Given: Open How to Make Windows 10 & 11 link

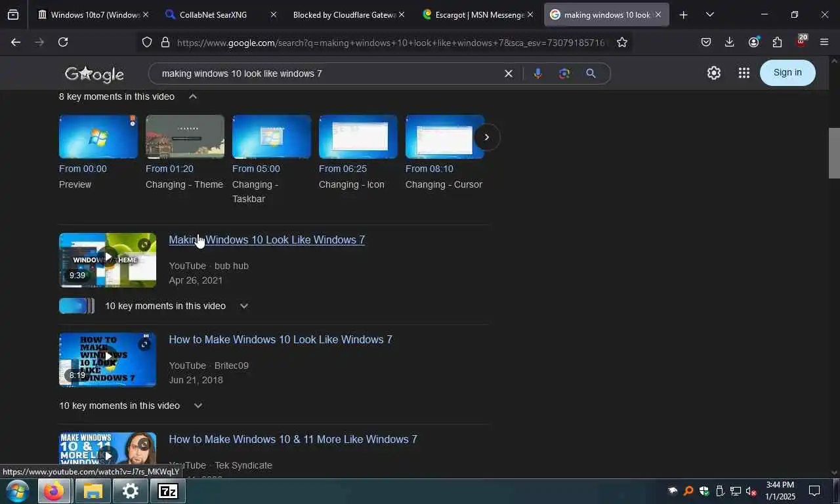Looking at the screenshot, I should pyautogui.click(x=293, y=440).
